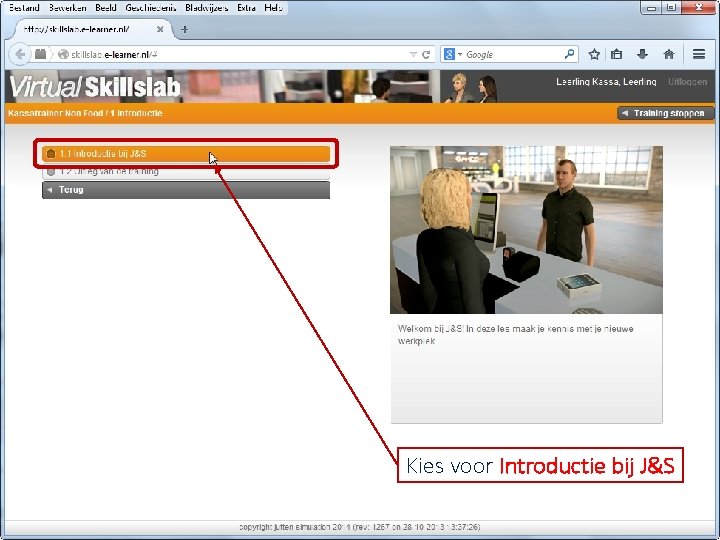Bookmark this page with the star
Viewport: 720px width, 540px height.
pyautogui.click(x=594, y=54)
